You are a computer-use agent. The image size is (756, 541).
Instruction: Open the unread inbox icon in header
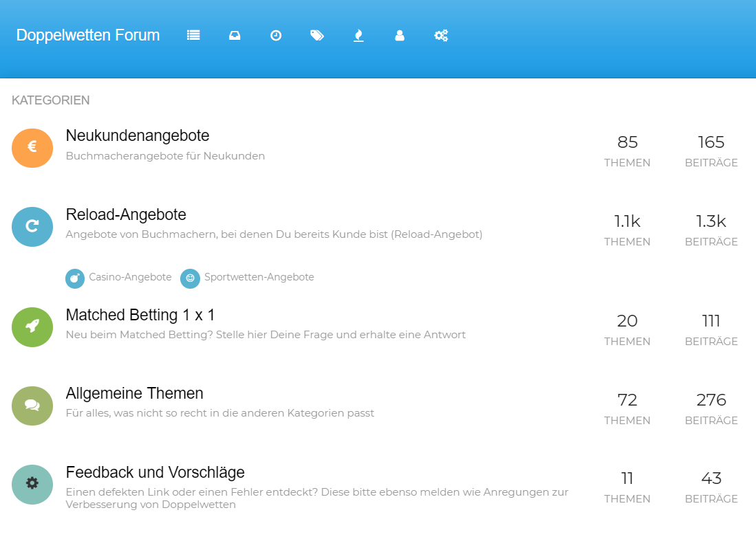tap(235, 35)
